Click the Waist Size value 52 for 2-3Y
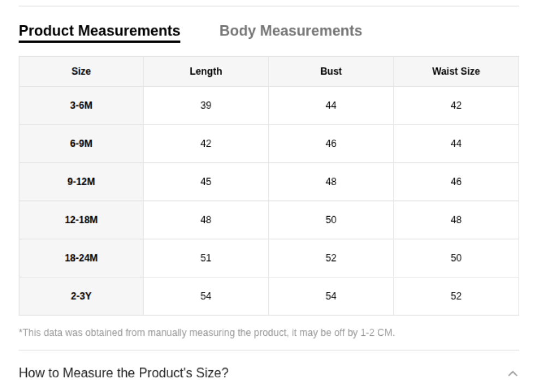Screen dimensions: 546x392 click(456, 296)
